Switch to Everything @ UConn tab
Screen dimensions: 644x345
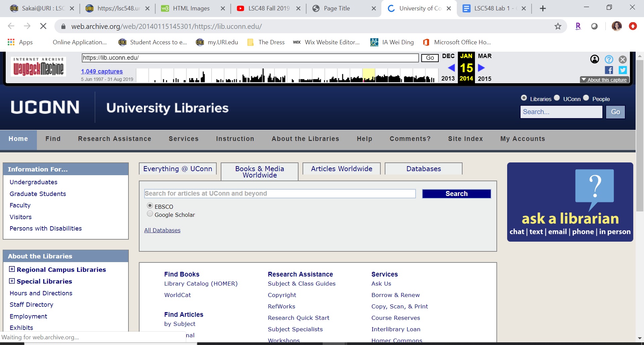tap(178, 169)
